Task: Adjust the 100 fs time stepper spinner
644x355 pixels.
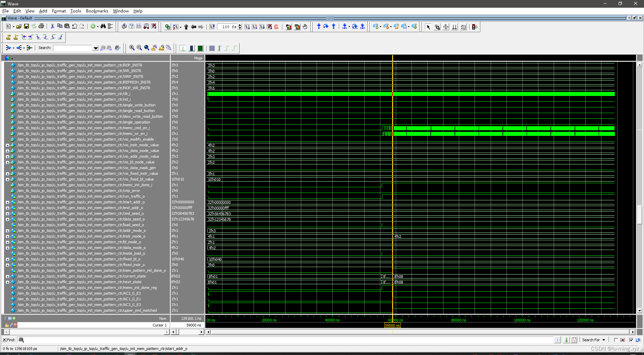Action: (x=239, y=27)
